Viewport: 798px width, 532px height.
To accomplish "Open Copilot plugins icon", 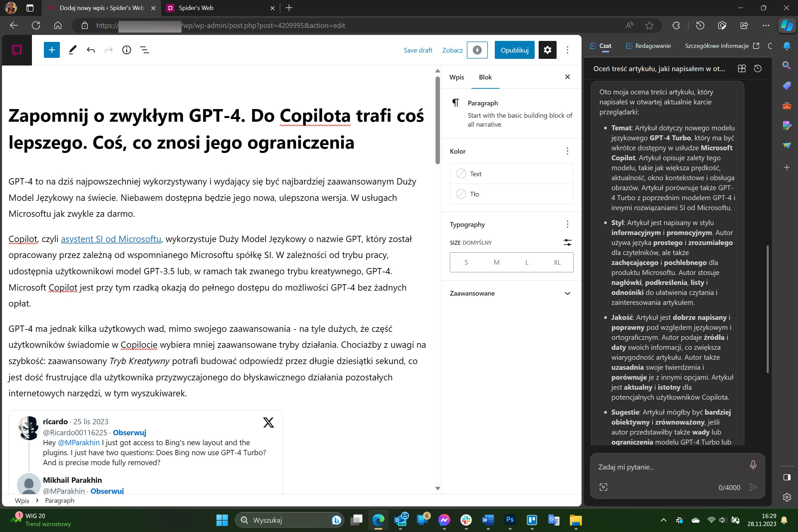I will (x=742, y=68).
